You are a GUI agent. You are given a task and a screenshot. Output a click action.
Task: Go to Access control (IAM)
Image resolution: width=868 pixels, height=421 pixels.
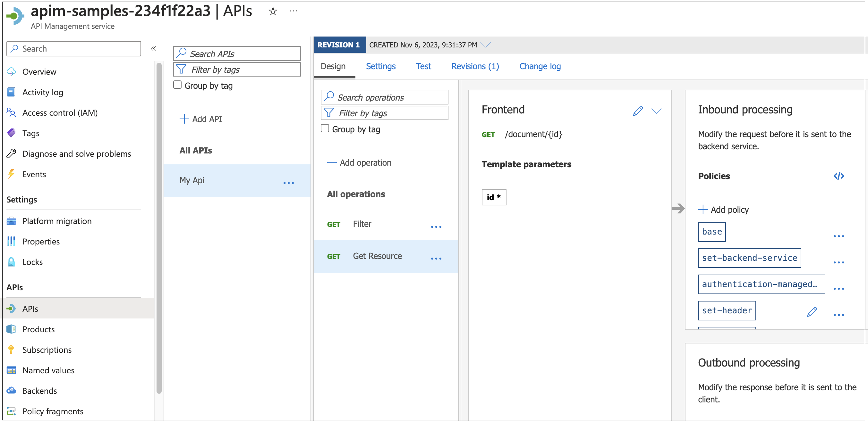point(60,113)
